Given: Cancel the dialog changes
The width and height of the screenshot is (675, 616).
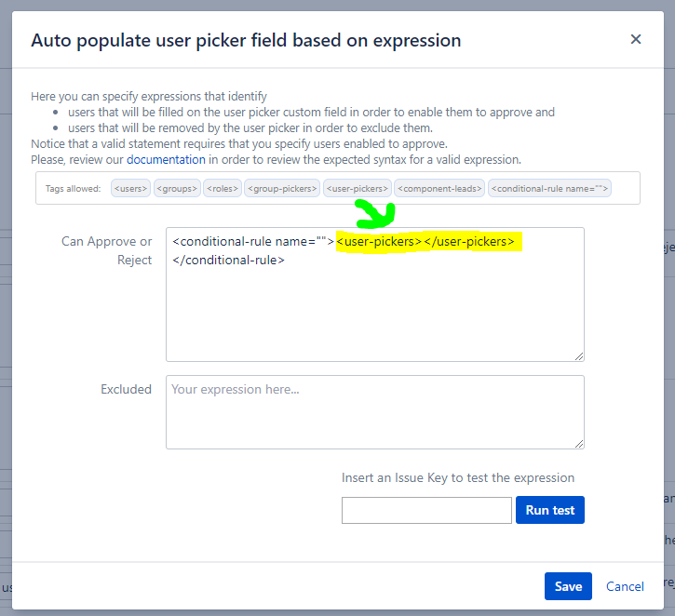Looking at the screenshot, I should point(625,586).
